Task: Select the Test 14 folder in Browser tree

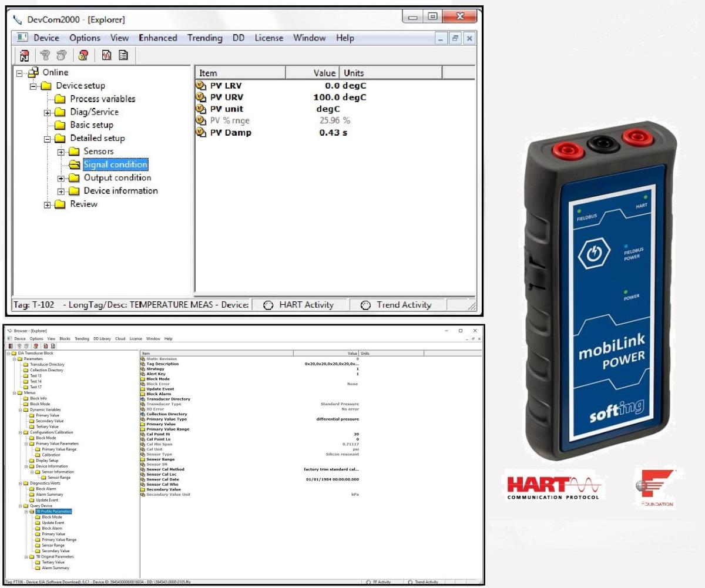Action: pos(36,382)
